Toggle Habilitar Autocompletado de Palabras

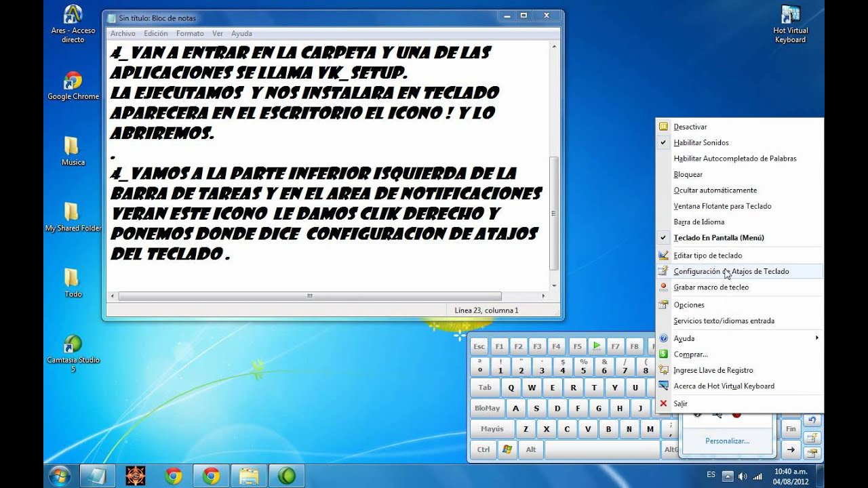(x=739, y=159)
